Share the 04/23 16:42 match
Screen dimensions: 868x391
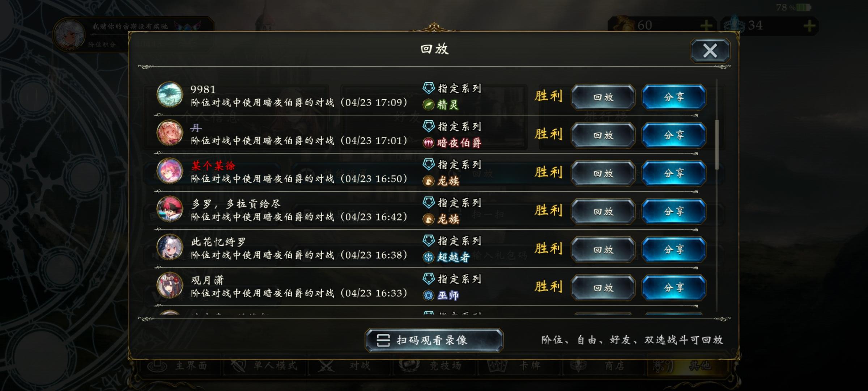674,211
